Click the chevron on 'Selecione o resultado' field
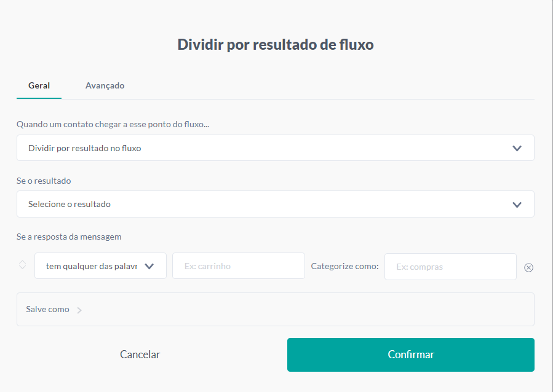553x392 pixels. pos(517,204)
